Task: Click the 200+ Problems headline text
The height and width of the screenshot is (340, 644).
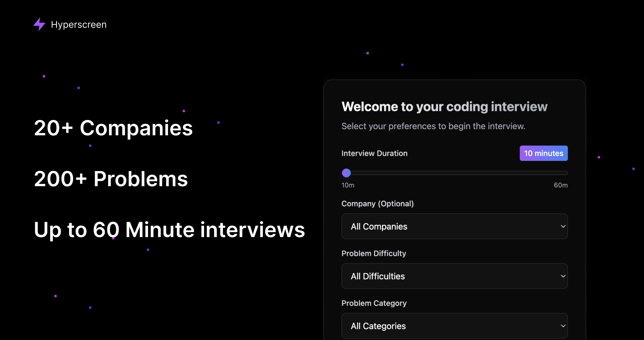Action: click(x=111, y=179)
